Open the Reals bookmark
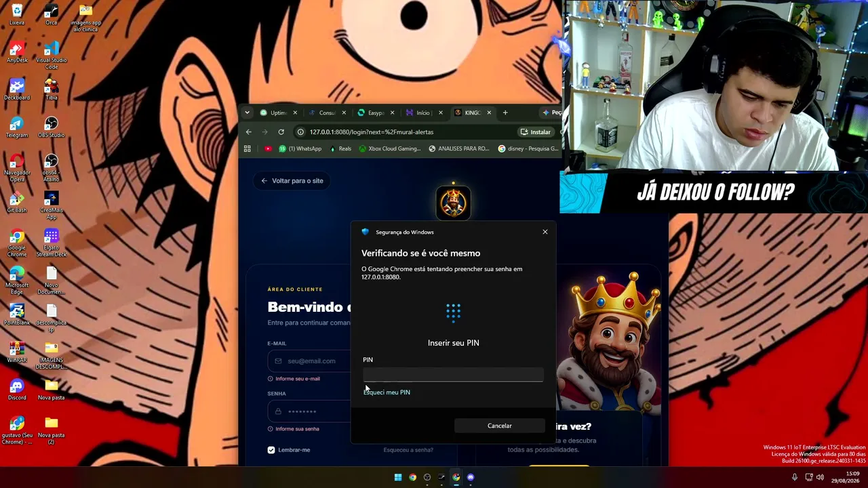The width and height of the screenshot is (868, 488). click(x=340, y=148)
